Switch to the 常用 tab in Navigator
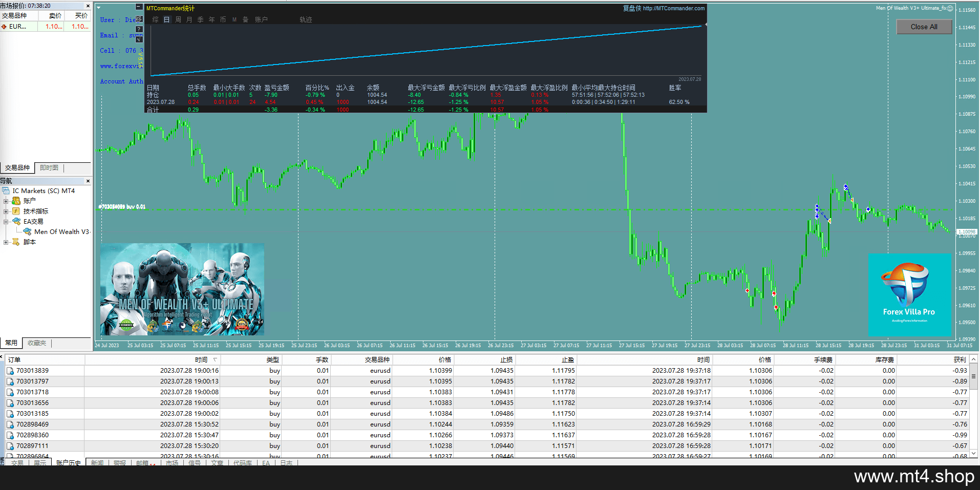 coord(11,343)
